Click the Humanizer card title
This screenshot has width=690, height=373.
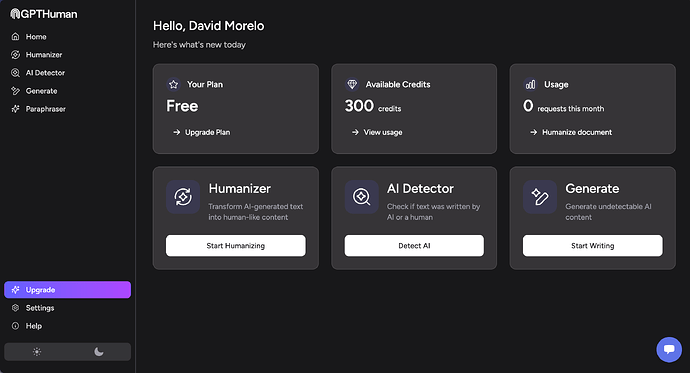239,188
